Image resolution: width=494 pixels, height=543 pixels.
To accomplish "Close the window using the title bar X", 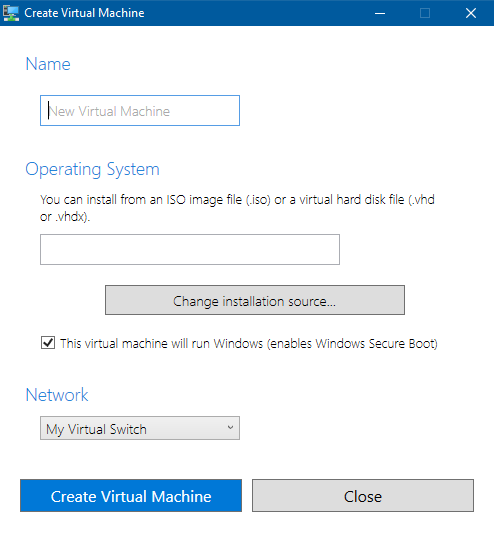I will click(x=471, y=13).
